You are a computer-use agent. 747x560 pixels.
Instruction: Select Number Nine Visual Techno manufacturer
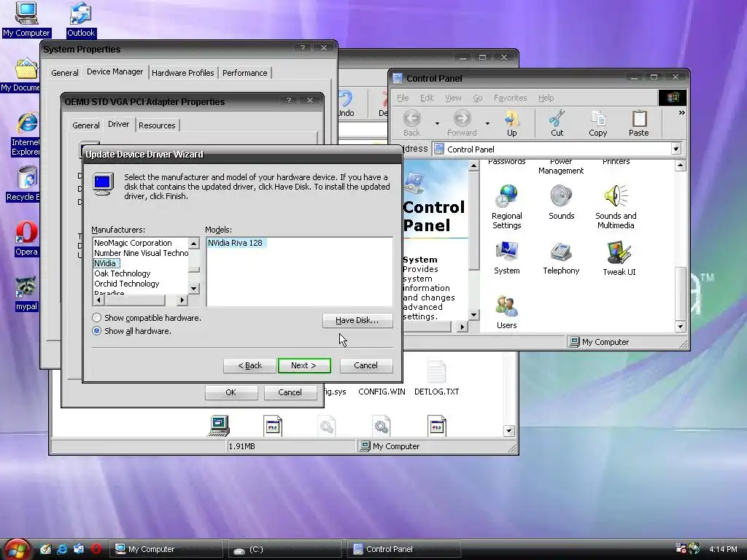tap(141, 253)
